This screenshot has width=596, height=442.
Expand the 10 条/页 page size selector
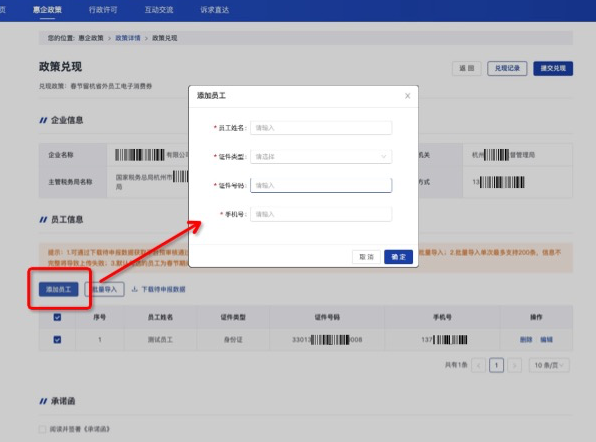pyautogui.click(x=549, y=366)
